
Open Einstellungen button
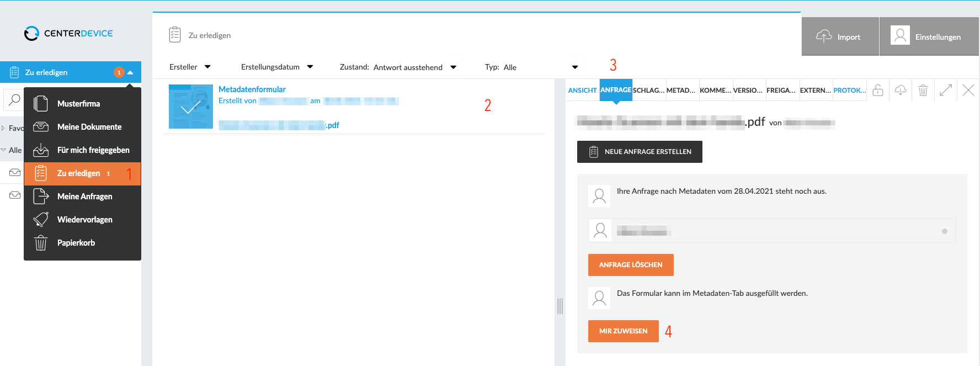pyautogui.click(x=929, y=36)
